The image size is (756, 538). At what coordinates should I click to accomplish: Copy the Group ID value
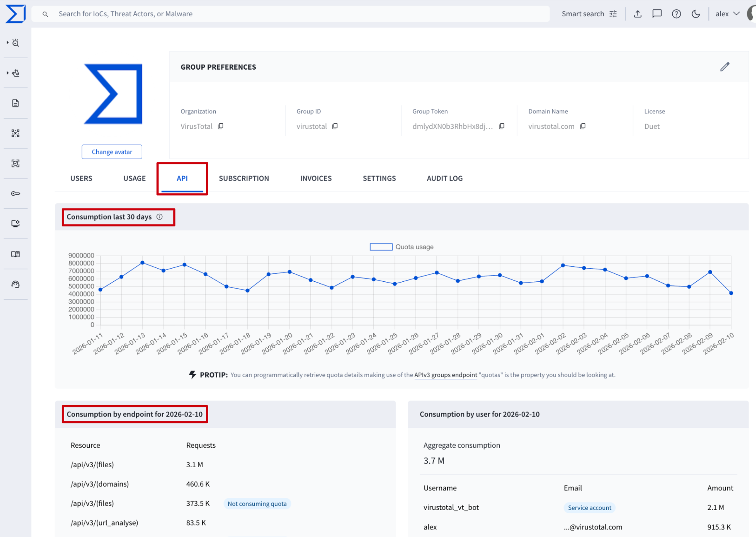tap(335, 126)
